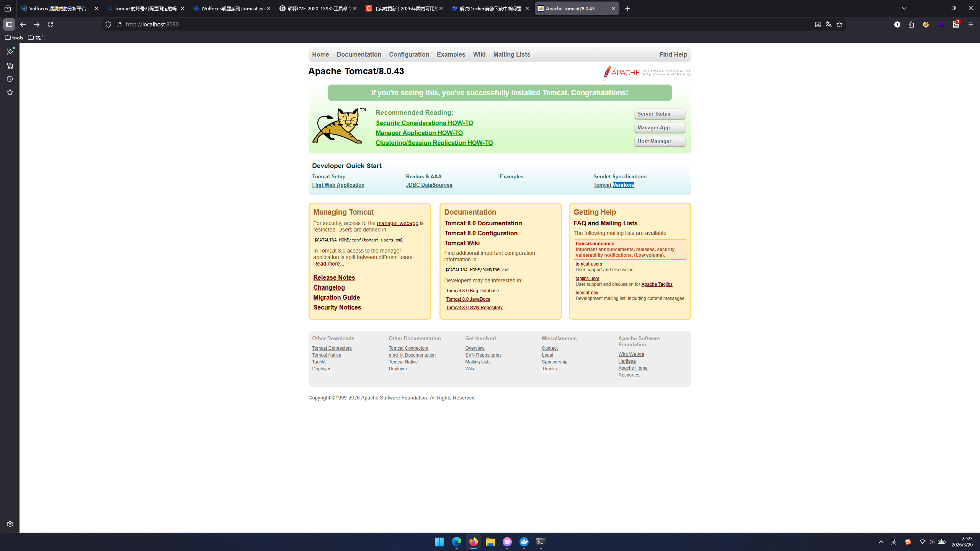Click the translate page icon

[829, 24]
